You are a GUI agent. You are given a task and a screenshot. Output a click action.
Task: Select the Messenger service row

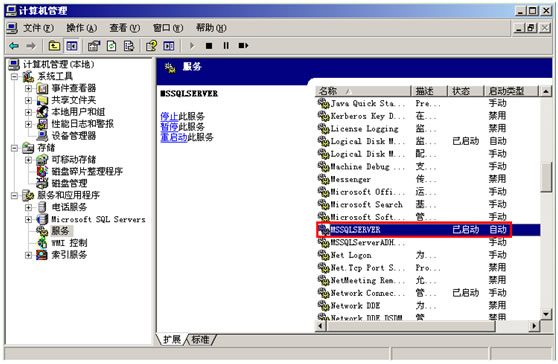(x=428, y=179)
